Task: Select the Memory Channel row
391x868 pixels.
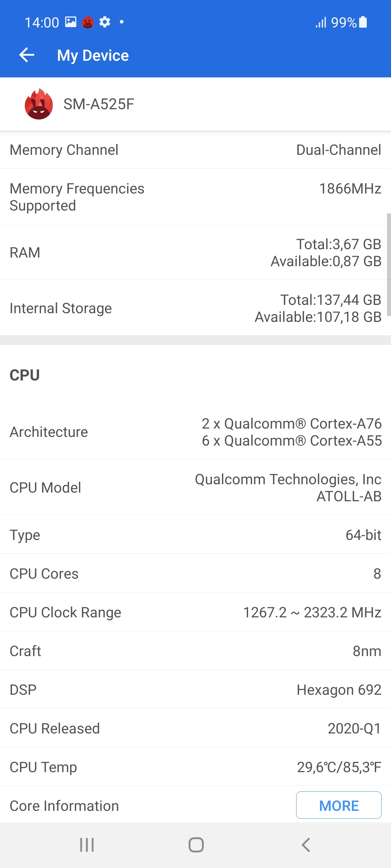Action: [x=195, y=150]
